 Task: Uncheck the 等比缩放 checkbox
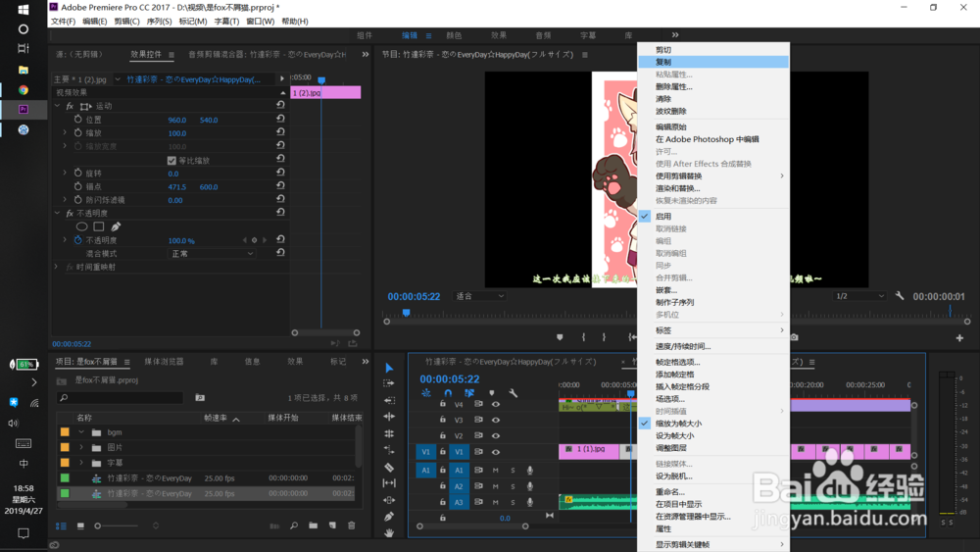coord(171,161)
